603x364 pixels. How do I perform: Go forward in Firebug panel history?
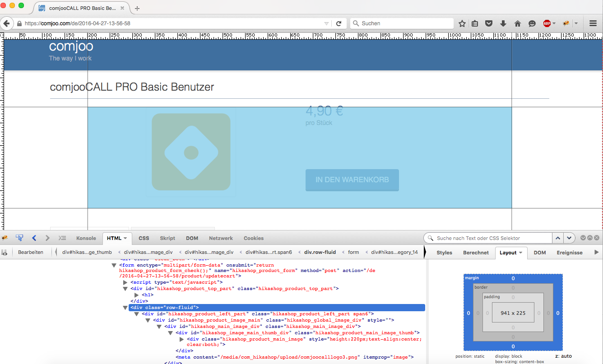coord(47,238)
